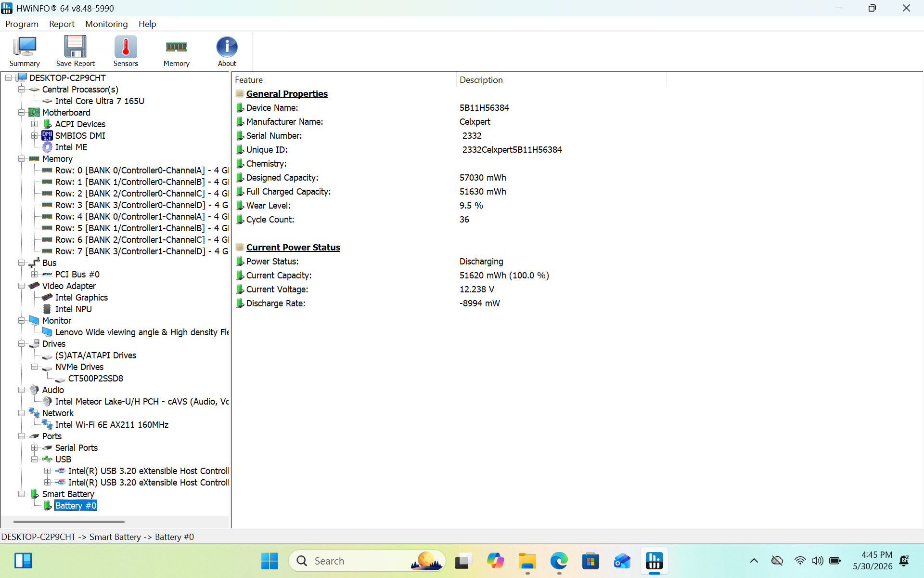Click the Intel NPU chip icon
The height and width of the screenshot is (578, 924).
pyautogui.click(x=47, y=309)
